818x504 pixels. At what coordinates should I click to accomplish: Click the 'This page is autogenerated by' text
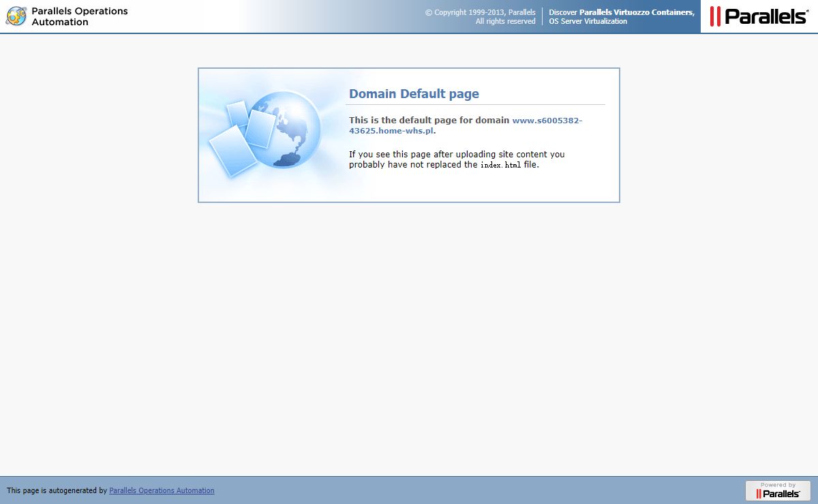click(57, 490)
